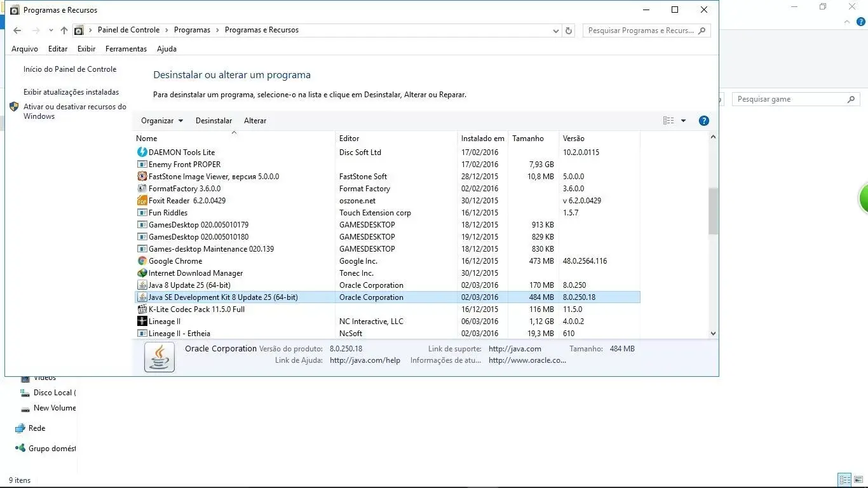868x488 pixels.
Task: Sort by the Nome column header
Action: 234,139
